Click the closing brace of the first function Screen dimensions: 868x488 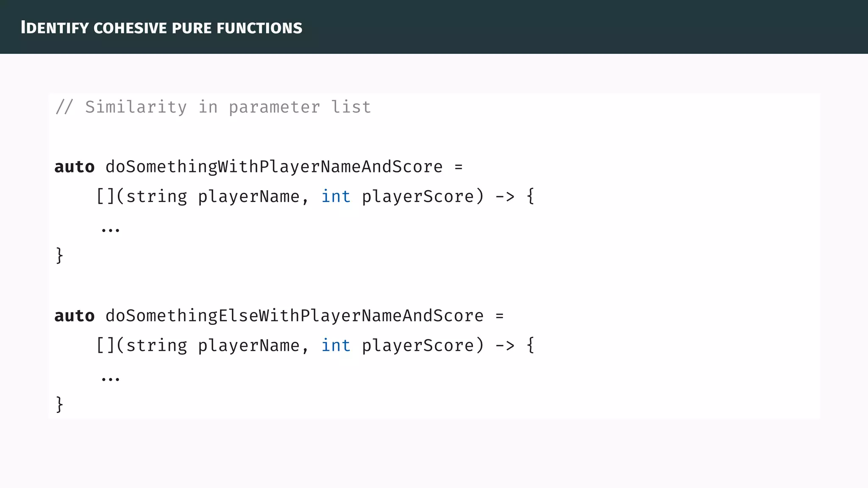click(x=60, y=255)
